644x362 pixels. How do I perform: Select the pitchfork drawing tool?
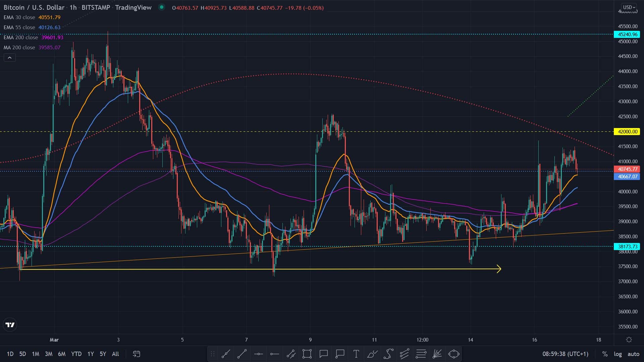[x=405, y=354]
